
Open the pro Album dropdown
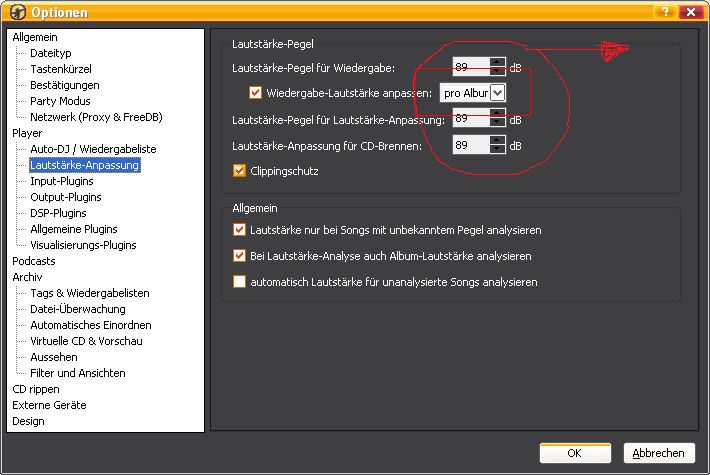coord(497,93)
